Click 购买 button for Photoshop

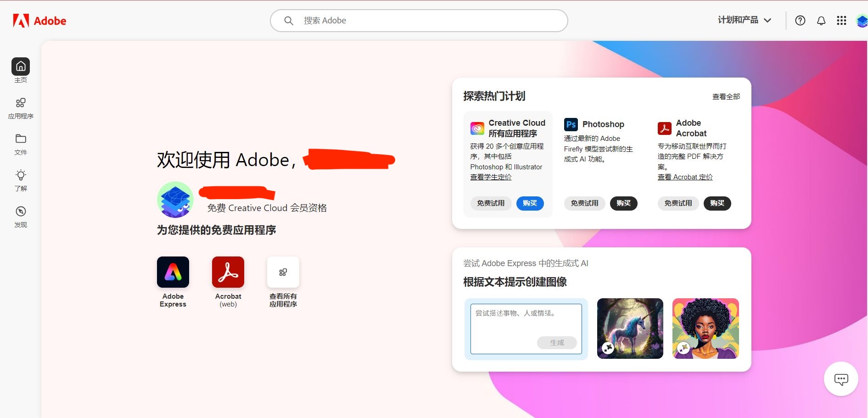[624, 203]
